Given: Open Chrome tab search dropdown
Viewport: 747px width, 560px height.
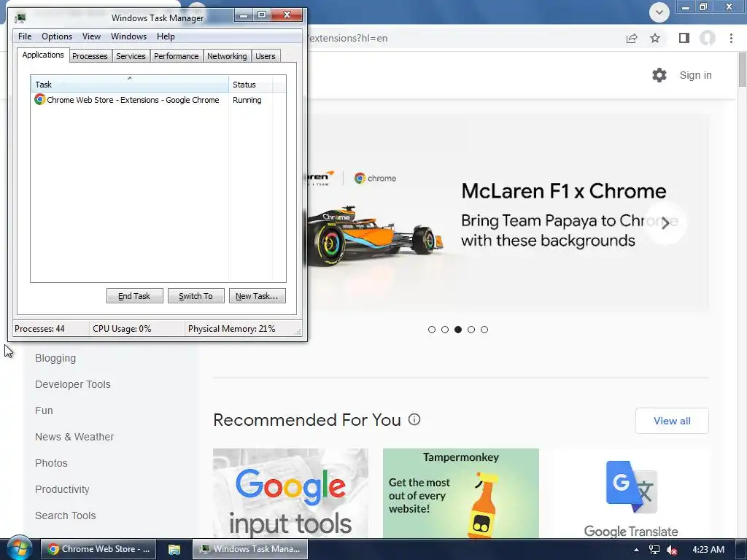Looking at the screenshot, I should [659, 12].
